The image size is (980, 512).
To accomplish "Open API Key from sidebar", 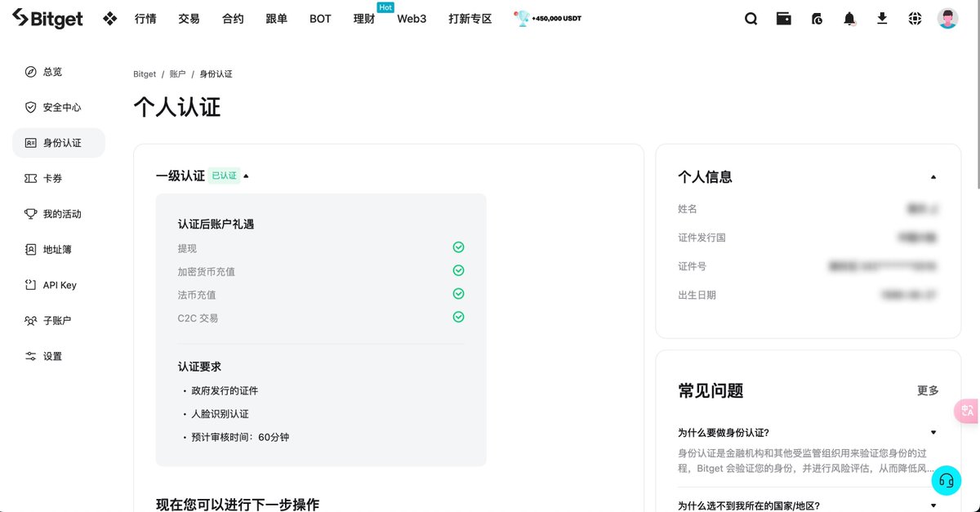I will tap(59, 285).
